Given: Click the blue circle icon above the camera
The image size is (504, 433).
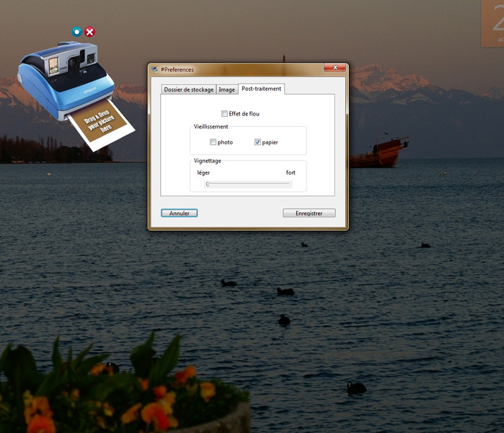Looking at the screenshot, I should pos(77,32).
